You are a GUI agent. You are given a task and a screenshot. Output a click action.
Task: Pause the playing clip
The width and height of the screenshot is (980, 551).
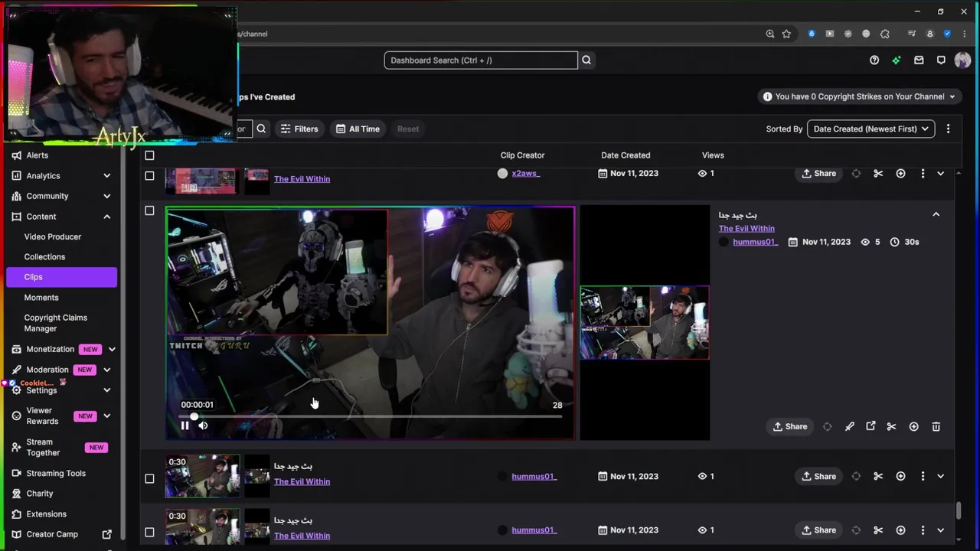185,425
